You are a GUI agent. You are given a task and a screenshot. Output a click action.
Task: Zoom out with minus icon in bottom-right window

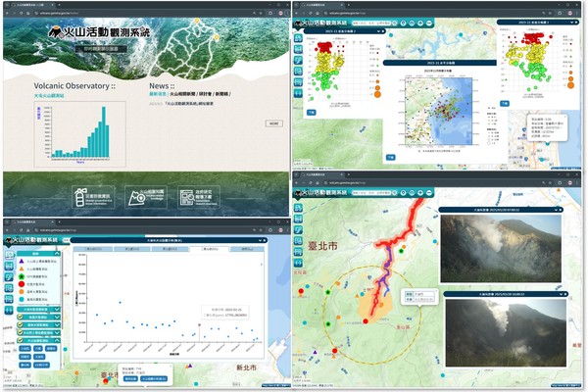coord(429,193)
